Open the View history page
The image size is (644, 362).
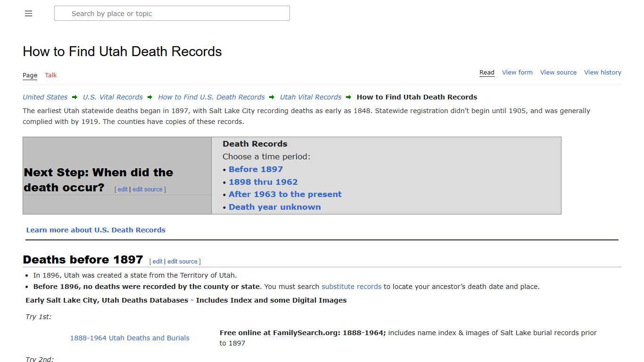[x=603, y=72]
